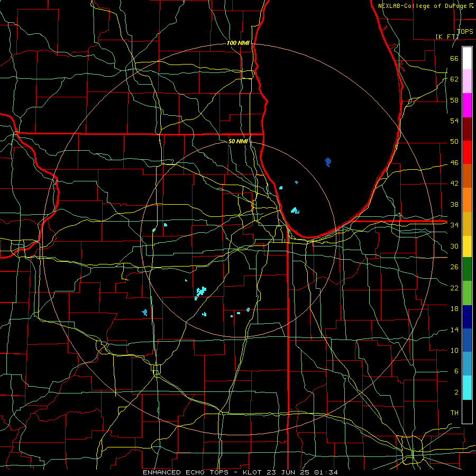476x476 pixels.
Task: Click the '23 JUN 25' date text
Action: coord(289,472)
